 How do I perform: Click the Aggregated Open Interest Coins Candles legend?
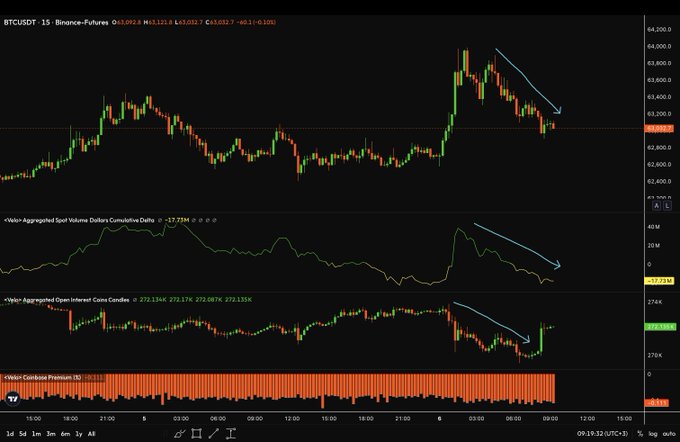pos(66,300)
